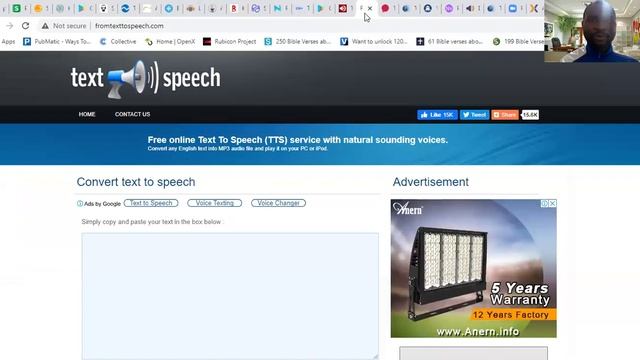
Task: Switch to the blue N browser tab
Action: [x=277, y=8]
